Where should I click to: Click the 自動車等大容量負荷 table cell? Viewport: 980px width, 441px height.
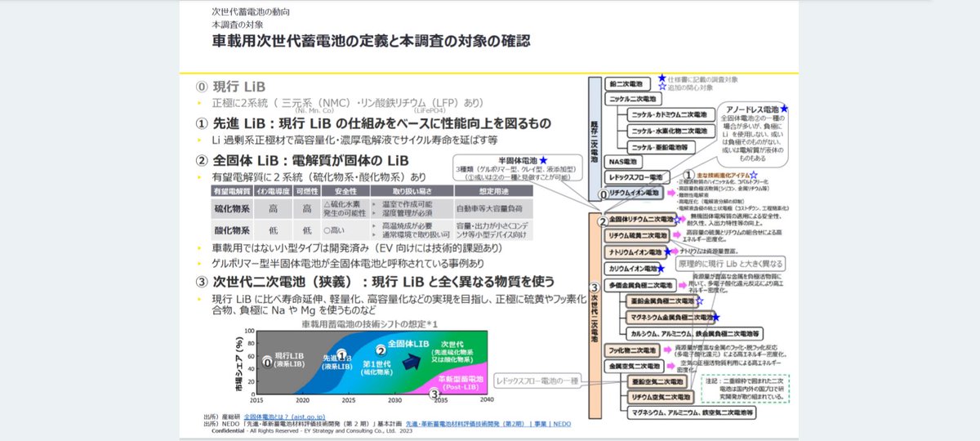pyautogui.click(x=495, y=208)
